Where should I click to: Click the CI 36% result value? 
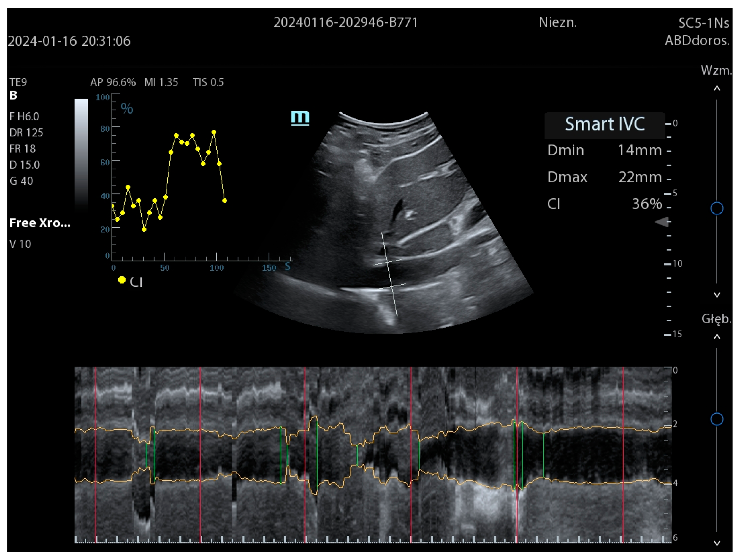click(x=646, y=204)
